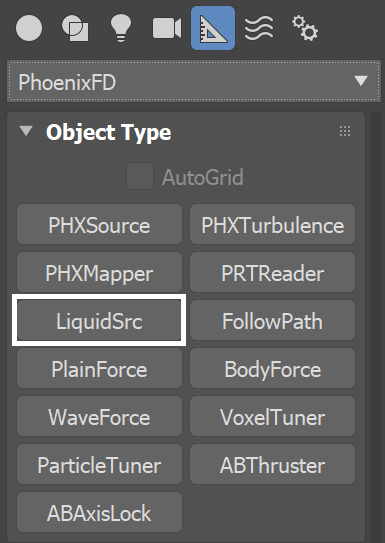Image resolution: width=385 pixels, height=543 pixels.
Task: Click the command panel vertical scrollbar
Action: [x=376, y=327]
